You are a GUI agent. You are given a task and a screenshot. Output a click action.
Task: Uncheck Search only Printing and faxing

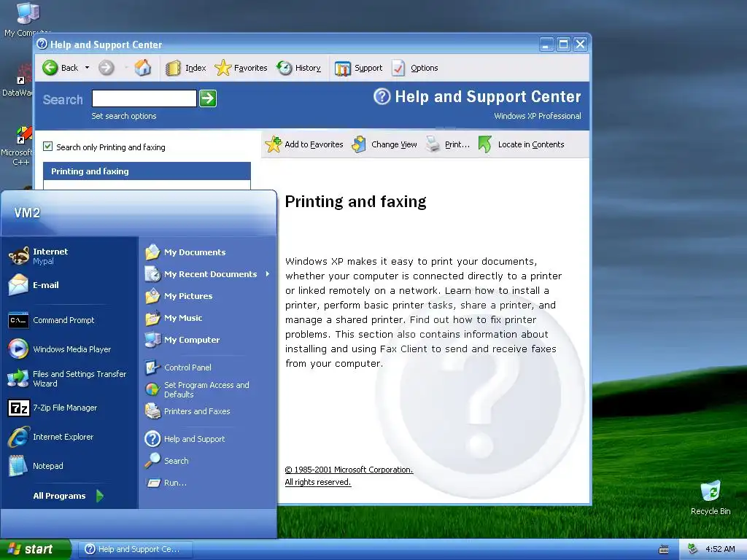click(47, 146)
